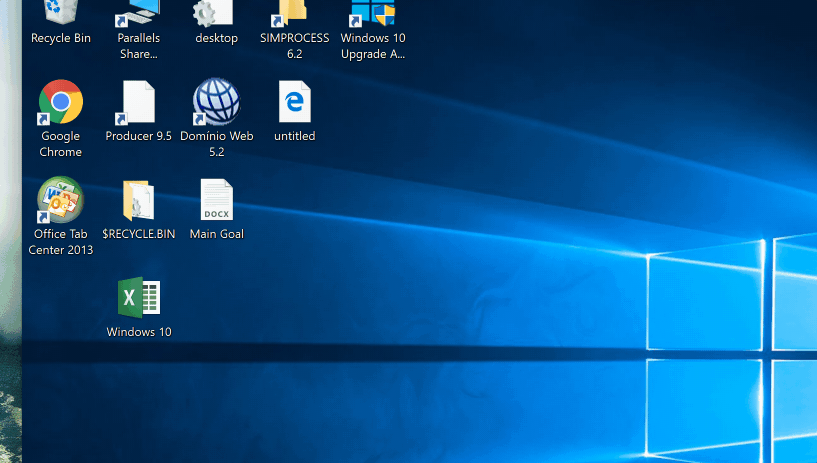The height and width of the screenshot is (463, 817).
Task: Open the SIMPROCESS 6.2 folder shortcut icon
Action: coord(294,12)
